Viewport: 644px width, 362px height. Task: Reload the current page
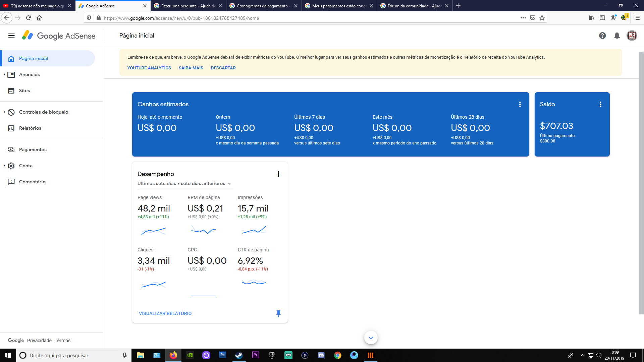point(29,18)
